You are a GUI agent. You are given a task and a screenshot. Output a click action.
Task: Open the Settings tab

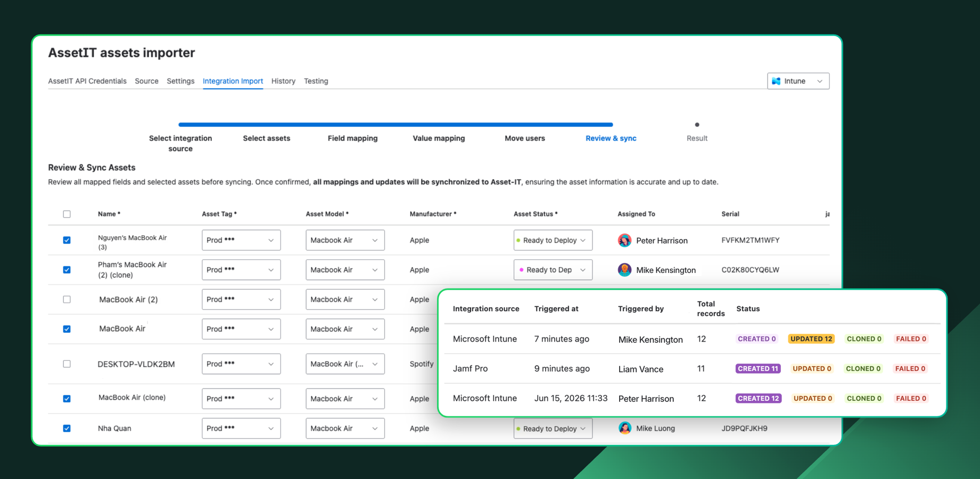[180, 81]
